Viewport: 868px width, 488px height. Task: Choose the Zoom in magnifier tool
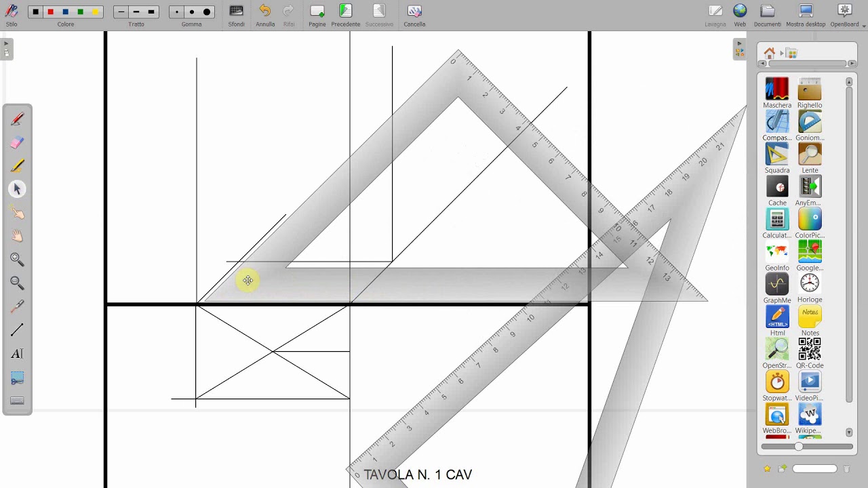18,260
